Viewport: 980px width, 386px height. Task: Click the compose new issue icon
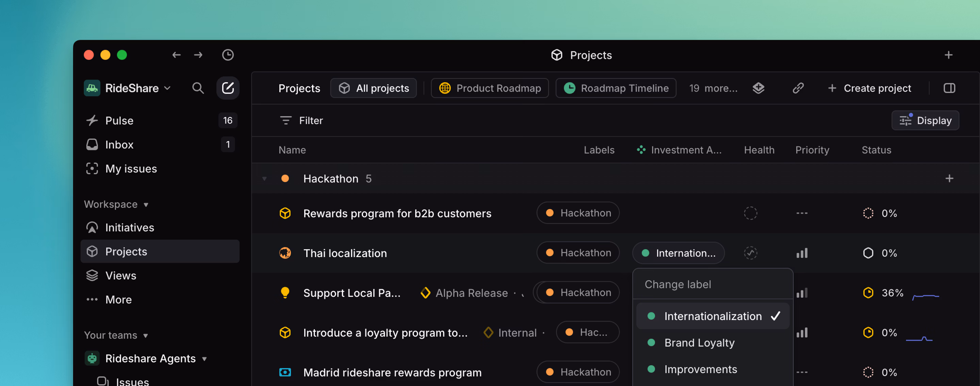click(x=228, y=88)
